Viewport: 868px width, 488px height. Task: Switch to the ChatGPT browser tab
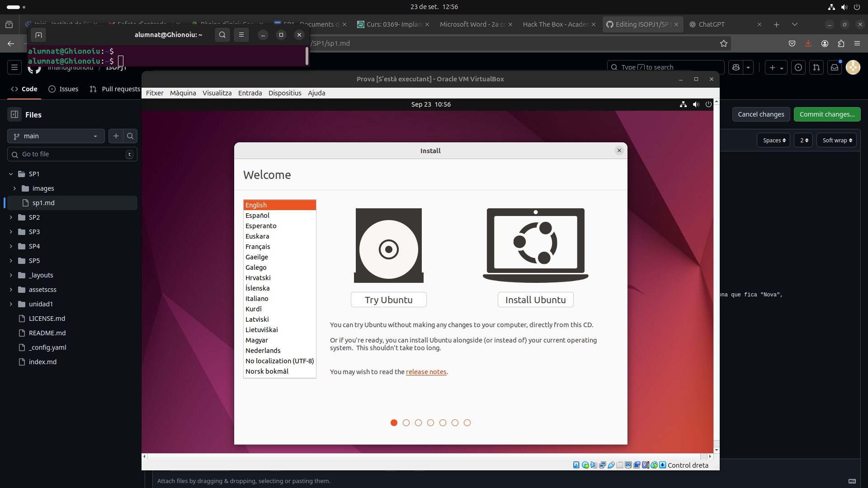pos(711,24)
